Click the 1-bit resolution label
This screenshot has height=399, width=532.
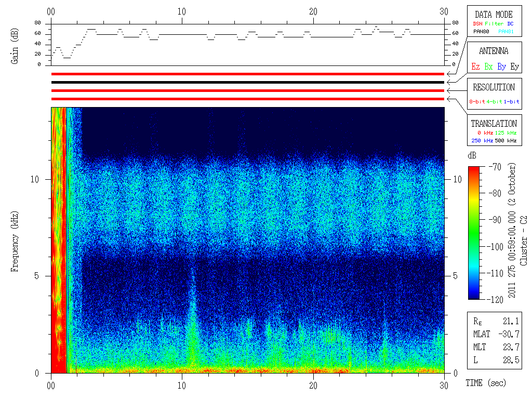click(x=511, y=101)
